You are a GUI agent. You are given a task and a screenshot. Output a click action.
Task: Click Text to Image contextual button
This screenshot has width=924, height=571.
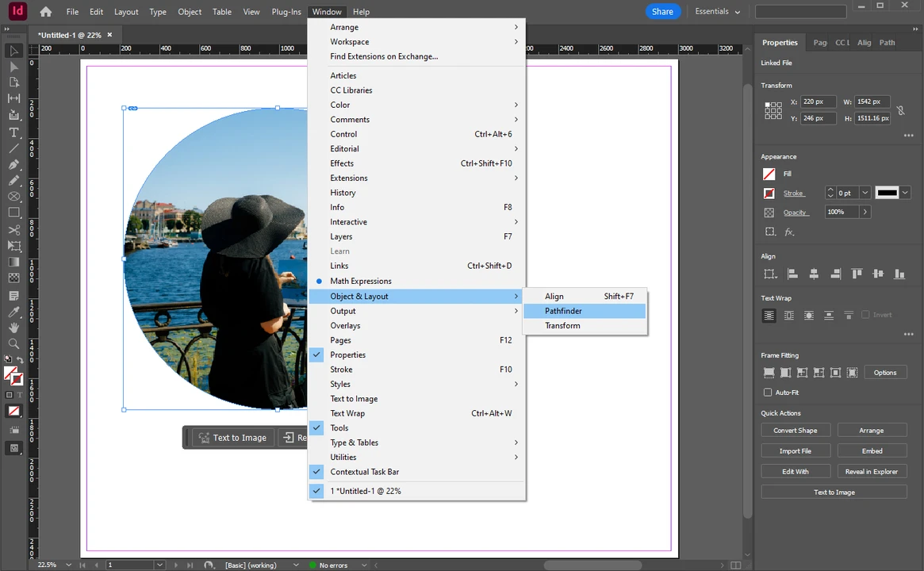232,438
